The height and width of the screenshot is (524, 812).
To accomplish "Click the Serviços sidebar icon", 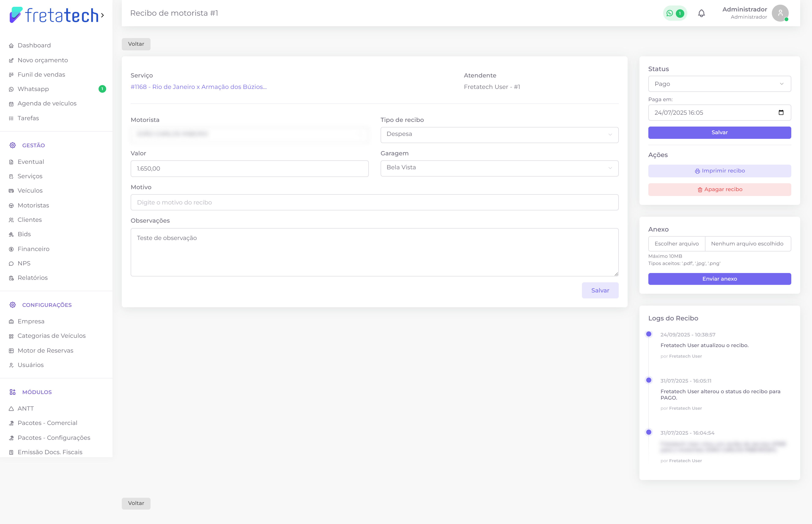I will click(11, 176).
